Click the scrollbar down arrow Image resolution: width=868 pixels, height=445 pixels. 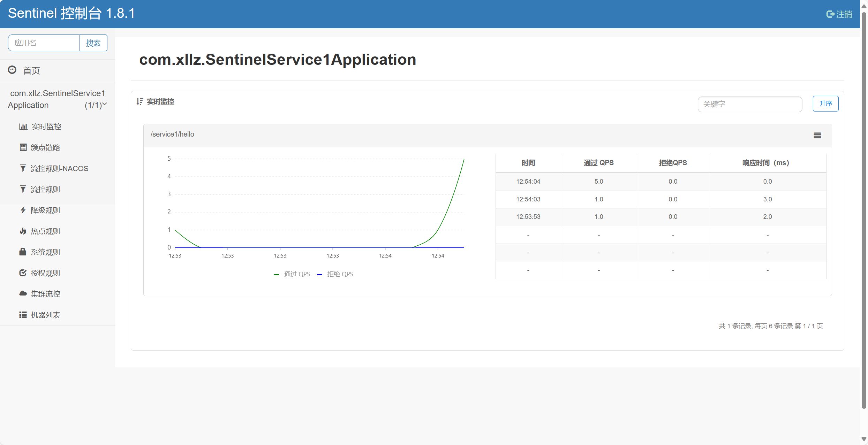864,439
